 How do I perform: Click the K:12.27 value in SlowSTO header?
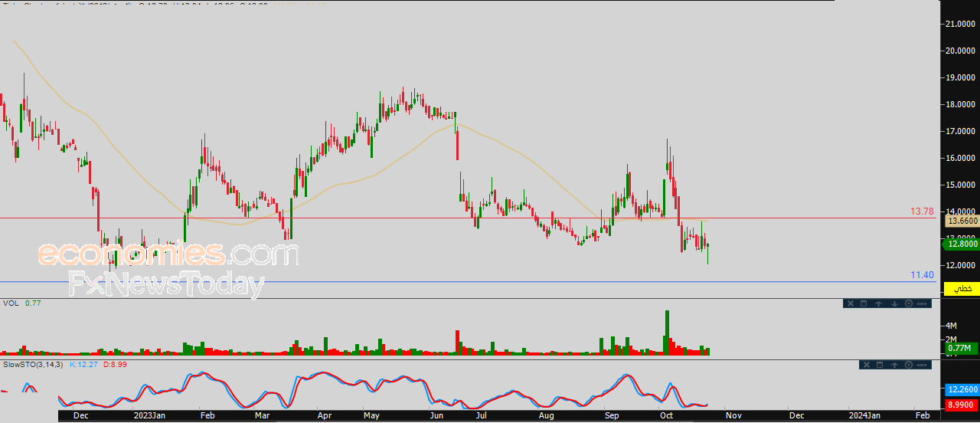(83, 365)
